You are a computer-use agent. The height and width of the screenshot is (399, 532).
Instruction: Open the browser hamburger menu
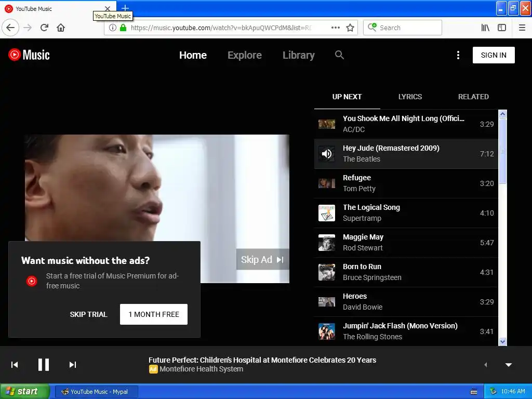[x=522, y=28]
